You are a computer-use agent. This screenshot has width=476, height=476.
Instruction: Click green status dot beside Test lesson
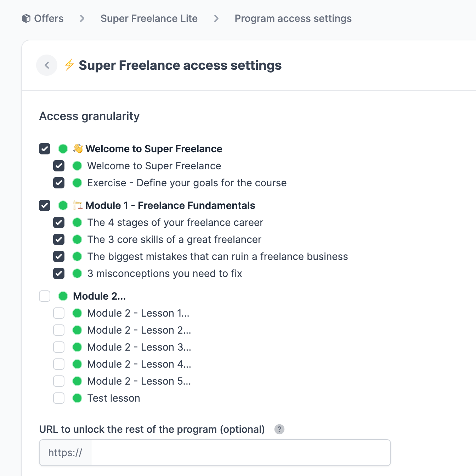[x=77, y=398]
